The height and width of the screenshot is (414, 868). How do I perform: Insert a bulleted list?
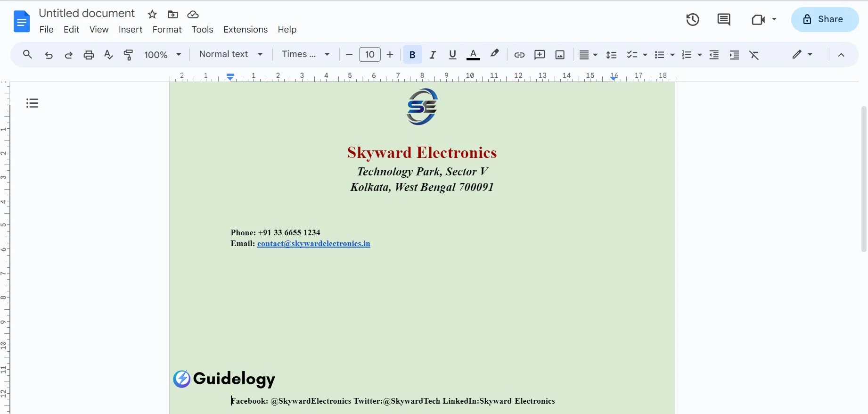point(659,55)
